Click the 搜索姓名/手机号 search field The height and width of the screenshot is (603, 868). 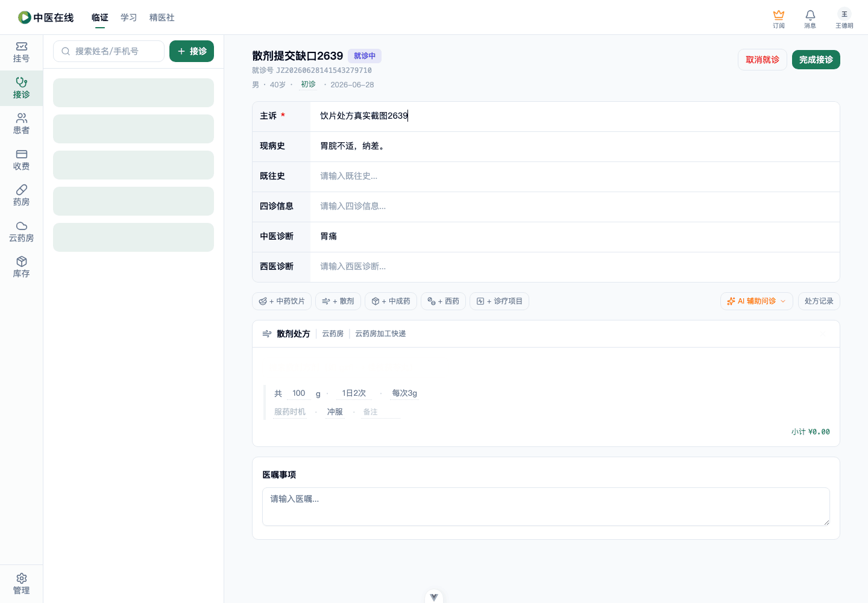tap(108, 51)
